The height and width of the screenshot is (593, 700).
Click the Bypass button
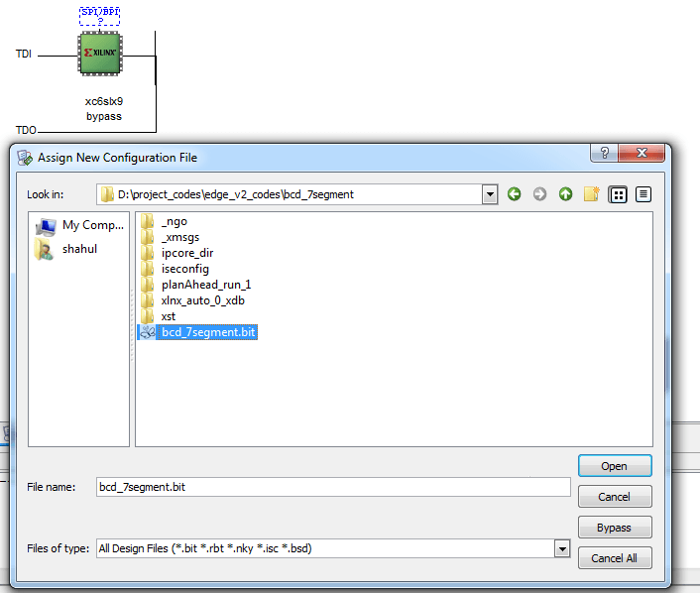point(614,528)
